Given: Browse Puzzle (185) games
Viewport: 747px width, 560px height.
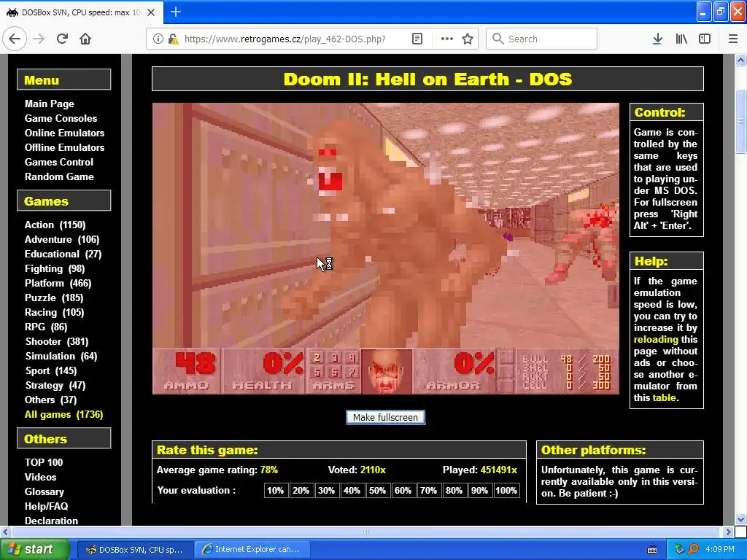Looking at the screenshot, I should [x=54, y=297].
